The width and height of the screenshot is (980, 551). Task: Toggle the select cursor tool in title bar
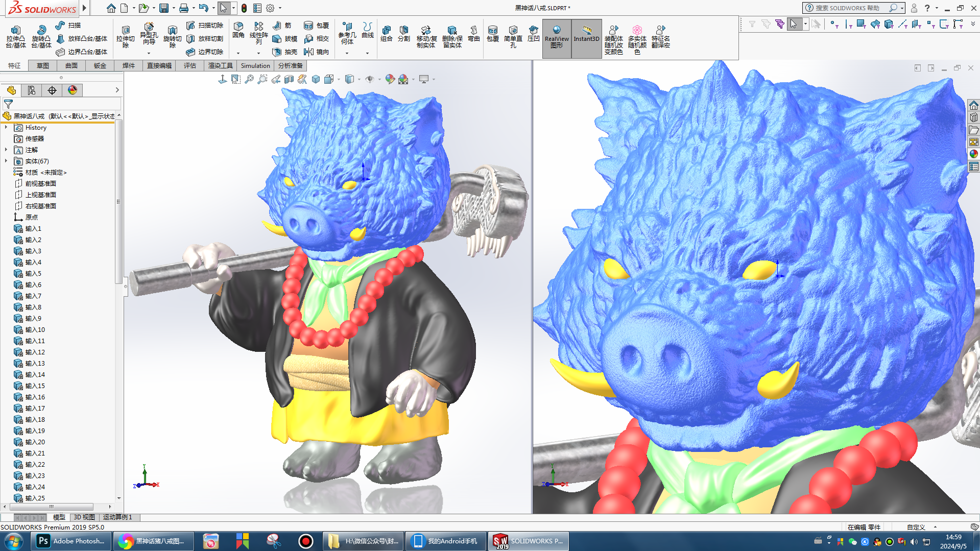[223, 8]
